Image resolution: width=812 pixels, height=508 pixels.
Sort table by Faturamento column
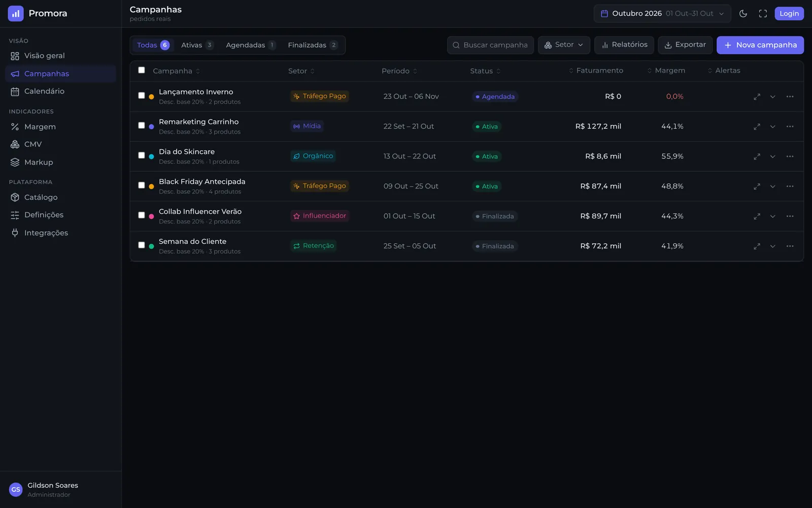pos(596,71)
